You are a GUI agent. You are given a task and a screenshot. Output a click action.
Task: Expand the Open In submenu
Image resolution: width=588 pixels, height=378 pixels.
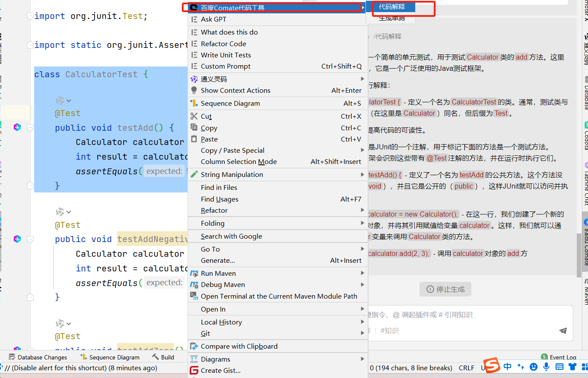[x=278, y=309]
